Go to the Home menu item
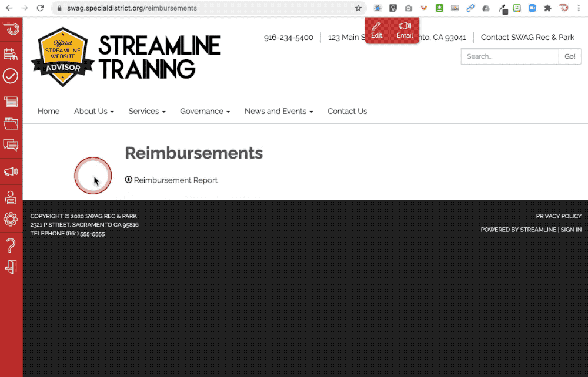Screen dimensions: 588x377 48,111
